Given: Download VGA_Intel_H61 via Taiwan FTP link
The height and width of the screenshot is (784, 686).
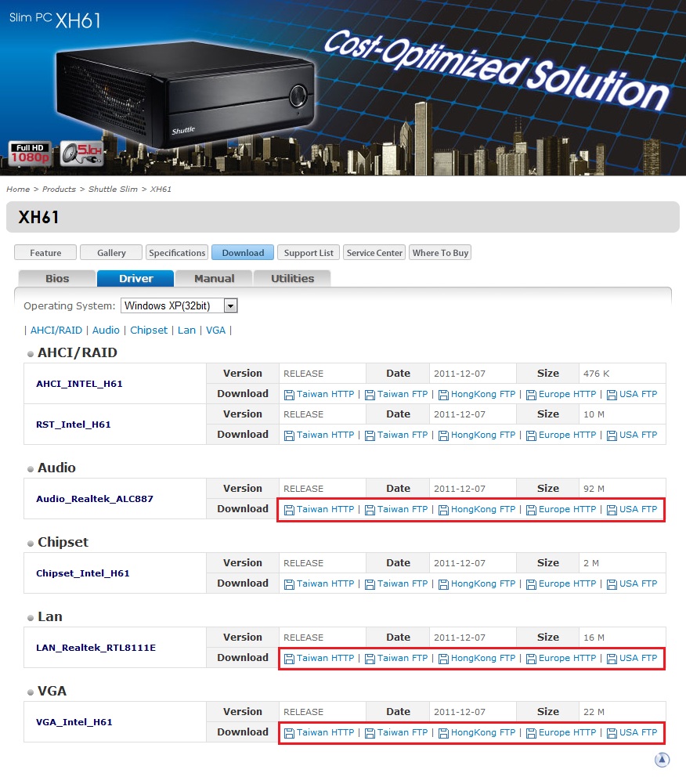Looking at the screenshot, I should pyautogui.click(x=403, y=732).
